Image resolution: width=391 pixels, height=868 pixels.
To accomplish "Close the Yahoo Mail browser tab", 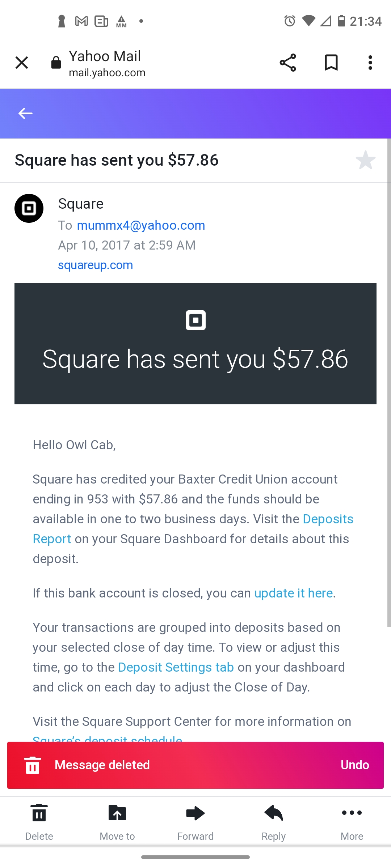I will click(22, 63).
